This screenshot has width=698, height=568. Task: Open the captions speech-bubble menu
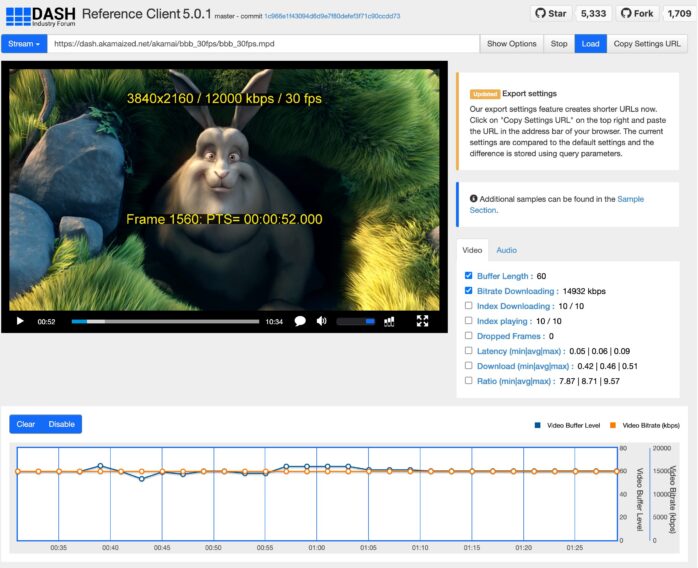(x=300, y=321)
